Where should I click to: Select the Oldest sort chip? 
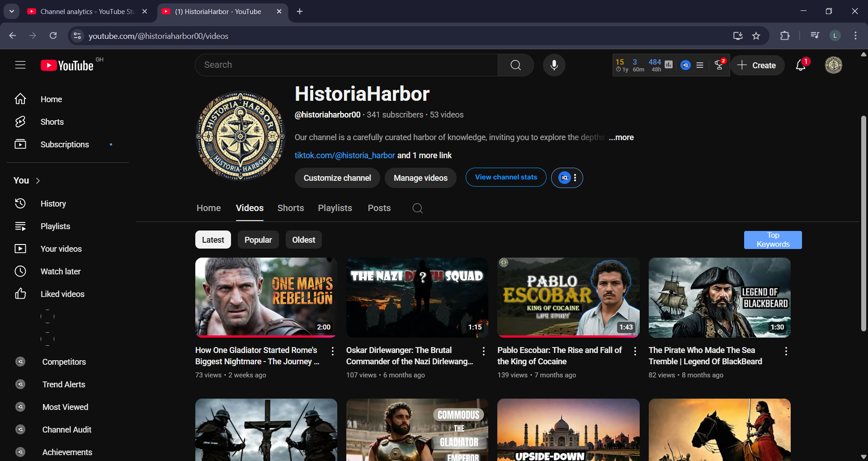[x=303, y=240]
